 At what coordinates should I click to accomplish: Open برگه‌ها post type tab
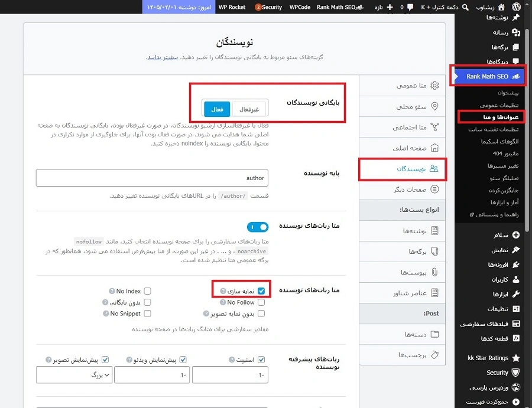(x=402, y=252)
